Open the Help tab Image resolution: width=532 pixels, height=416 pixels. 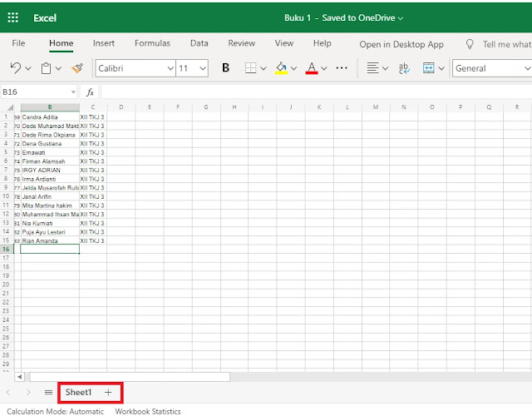(322, 43)
